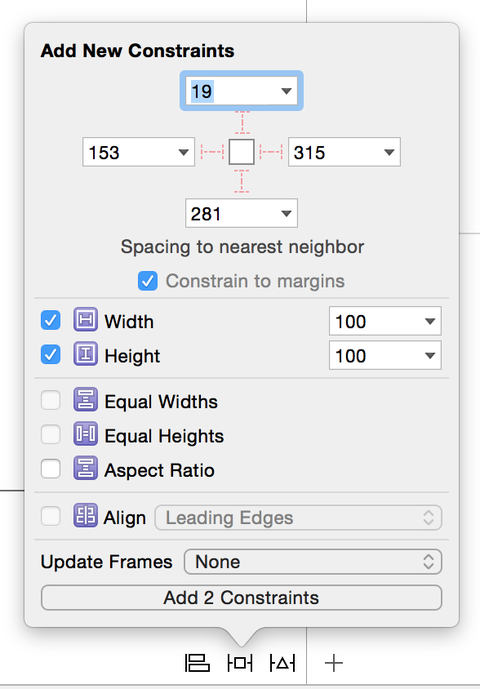
Task: Click the Aspect Ratio icon
Action: 85,468
